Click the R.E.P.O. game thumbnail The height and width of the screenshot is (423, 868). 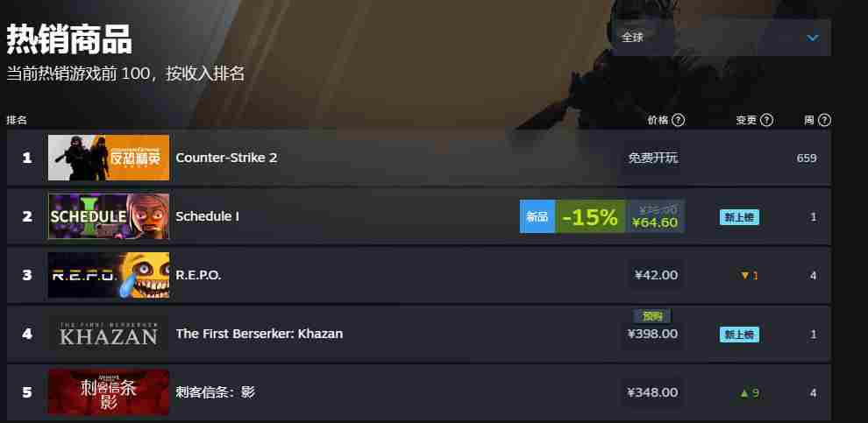[109, 275]
